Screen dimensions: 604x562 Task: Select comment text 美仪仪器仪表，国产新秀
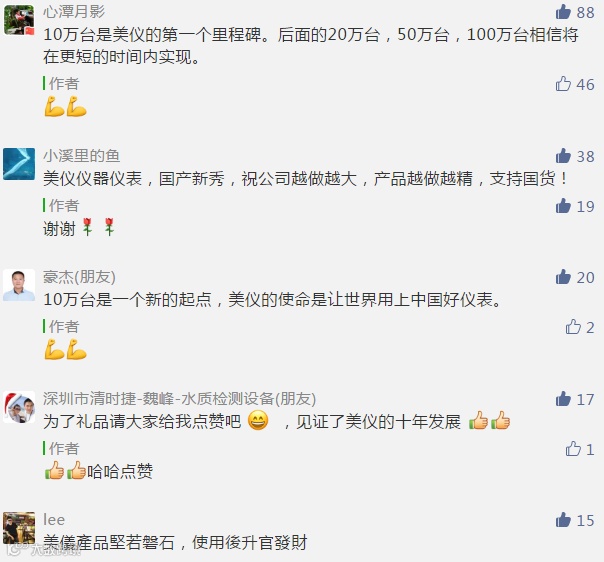(x=133, y=179)
